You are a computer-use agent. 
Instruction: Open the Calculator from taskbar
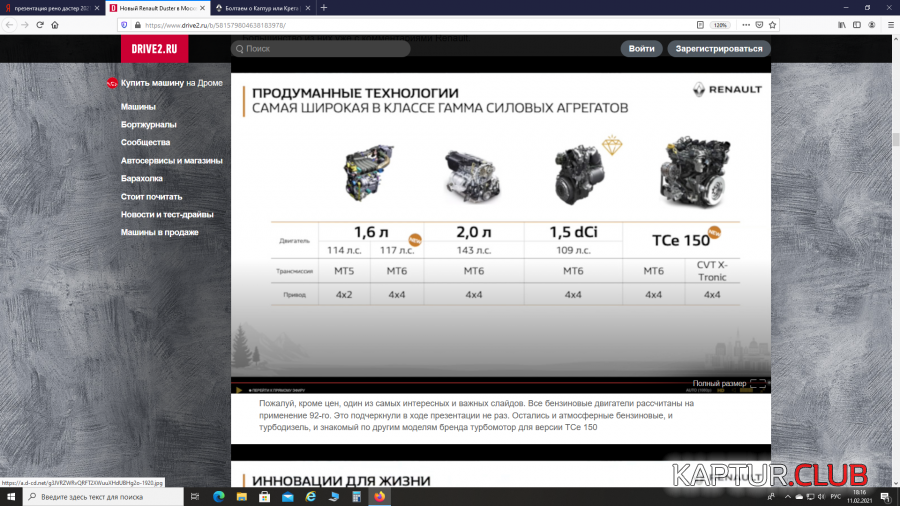coord(356,497)
